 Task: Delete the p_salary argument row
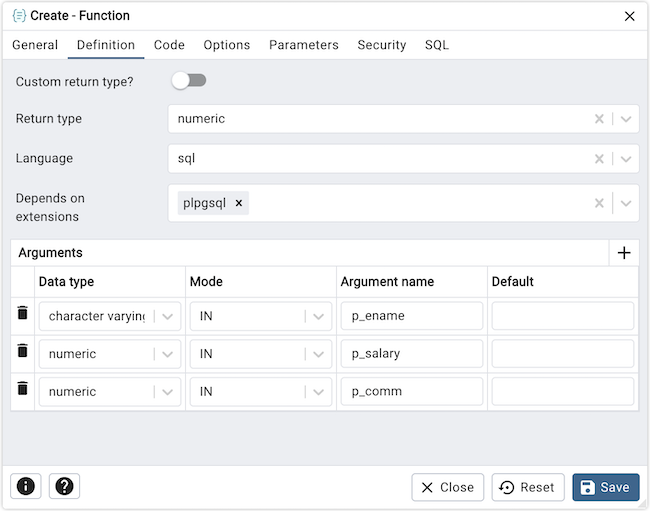click(22, 352)
